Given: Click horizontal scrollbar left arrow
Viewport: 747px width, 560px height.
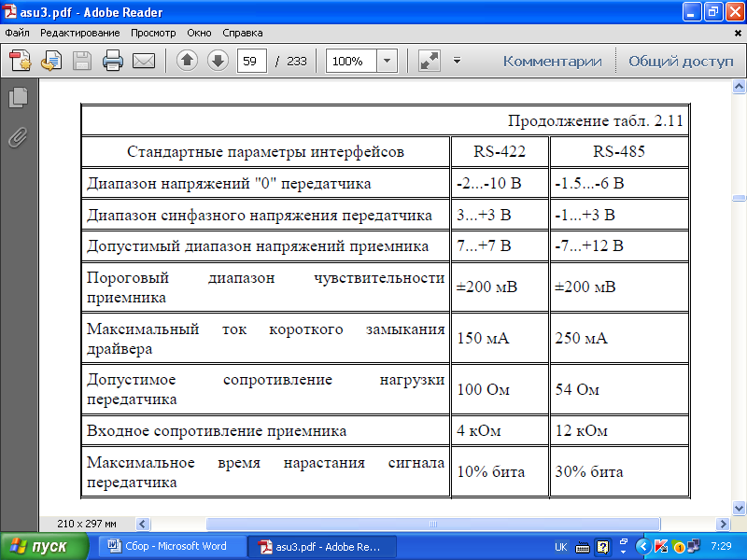Looking at the screenshot, I should pos(143,524).
